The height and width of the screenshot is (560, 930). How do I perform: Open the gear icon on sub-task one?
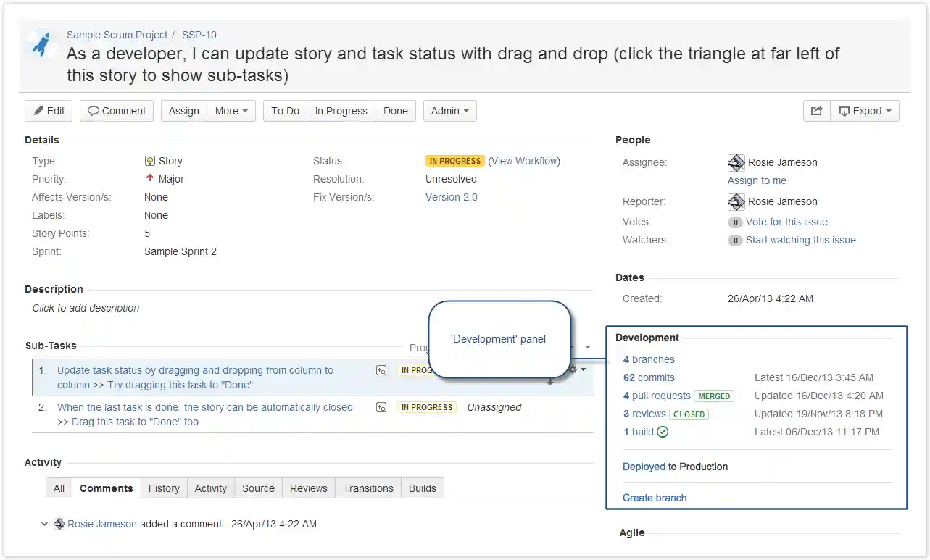pos(572,370)
